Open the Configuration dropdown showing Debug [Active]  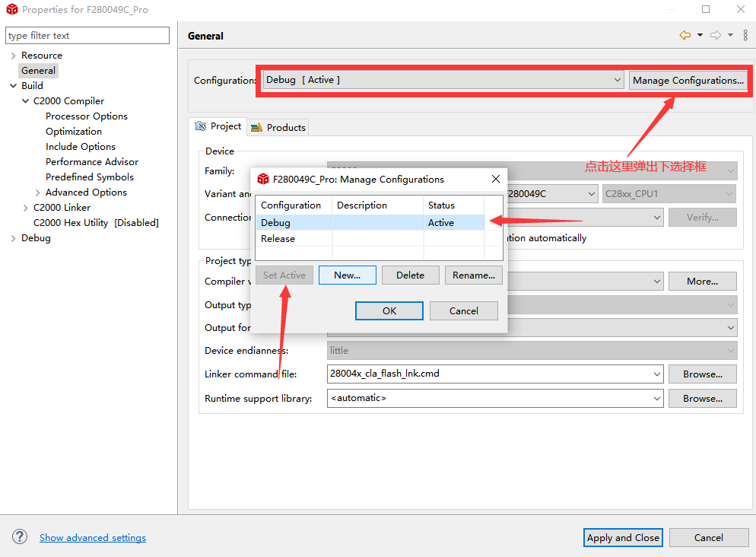tap(443, 80)
